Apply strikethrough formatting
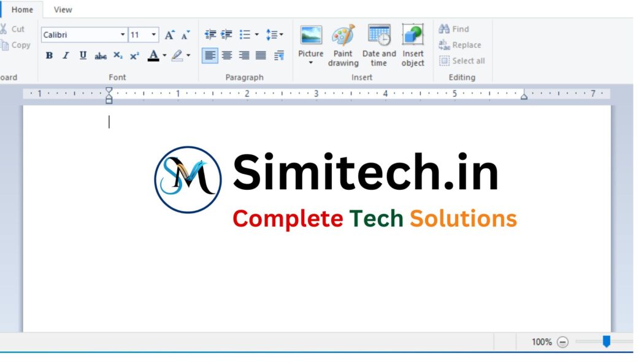Viewport: 644px width, 362px height. (100, 55)
